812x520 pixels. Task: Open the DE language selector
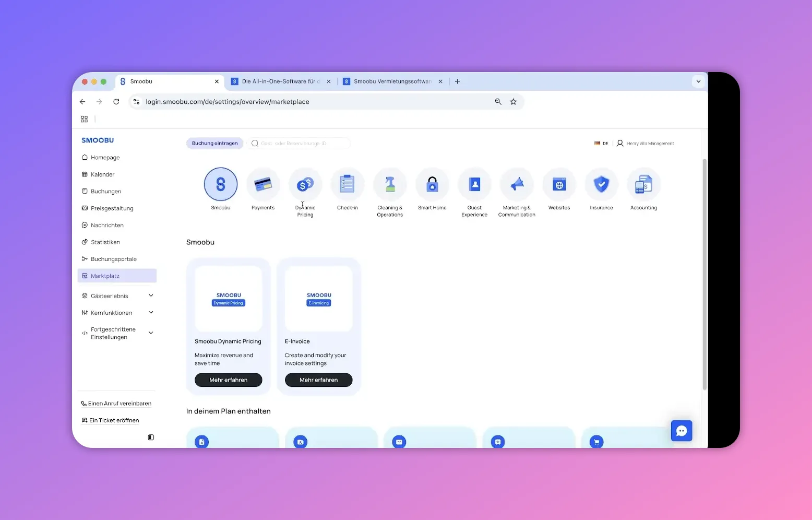coord(601,143)
